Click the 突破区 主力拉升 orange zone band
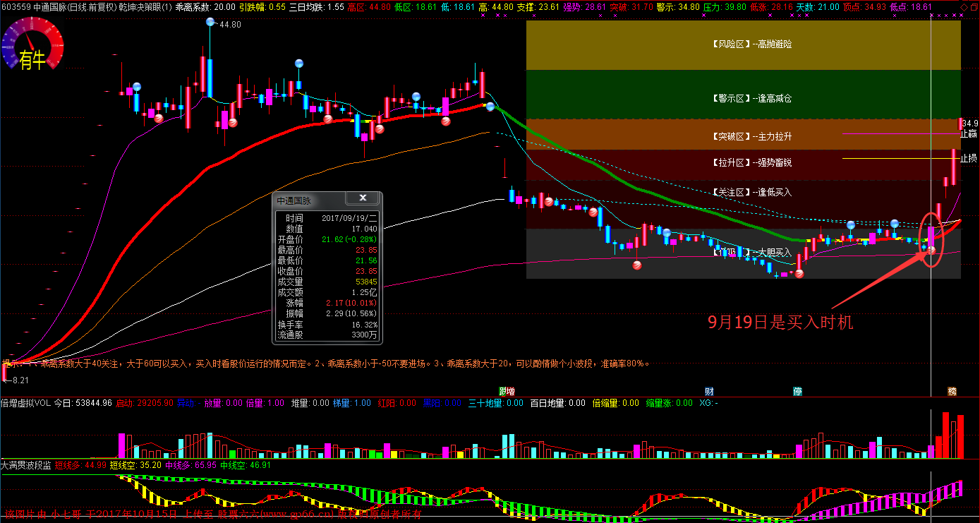This screenshot has width=980, height=523. (x=743, y=135)
